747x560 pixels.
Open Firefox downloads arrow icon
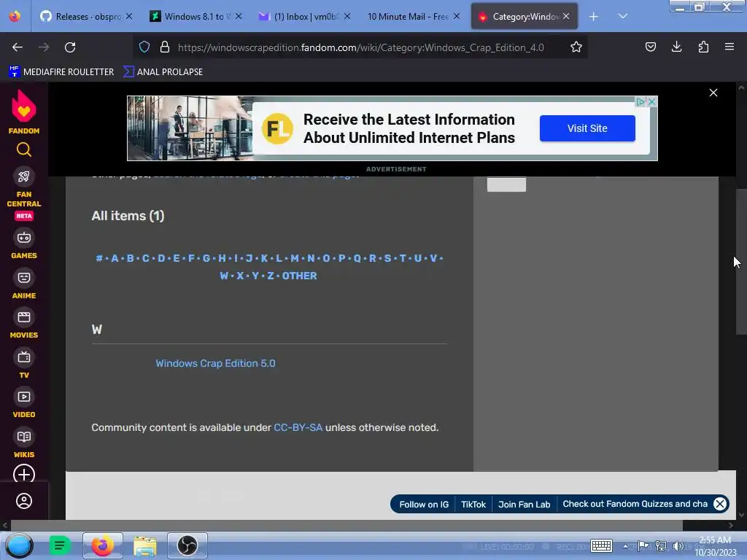pos(676,47)
